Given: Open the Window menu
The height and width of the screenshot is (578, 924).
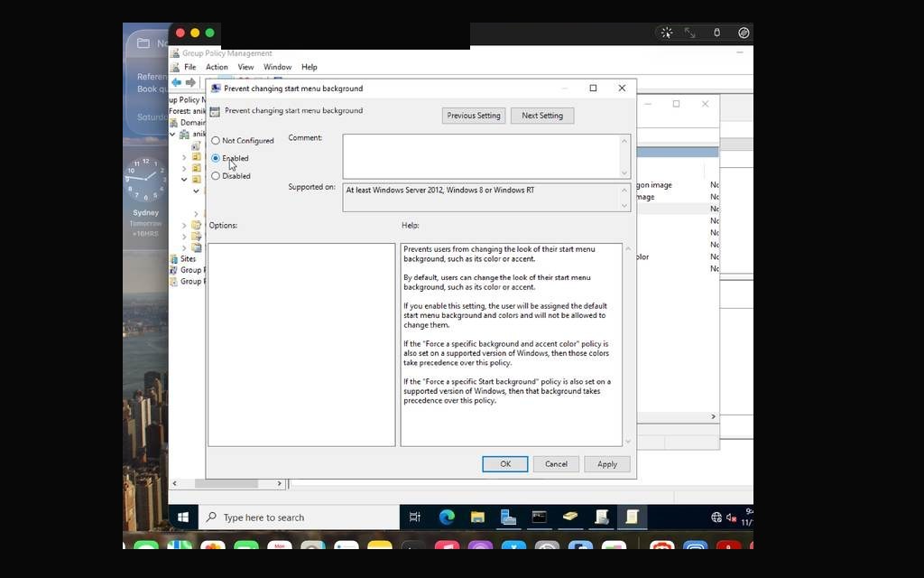Looking at the screenshot, I should [x=278, y=67].
